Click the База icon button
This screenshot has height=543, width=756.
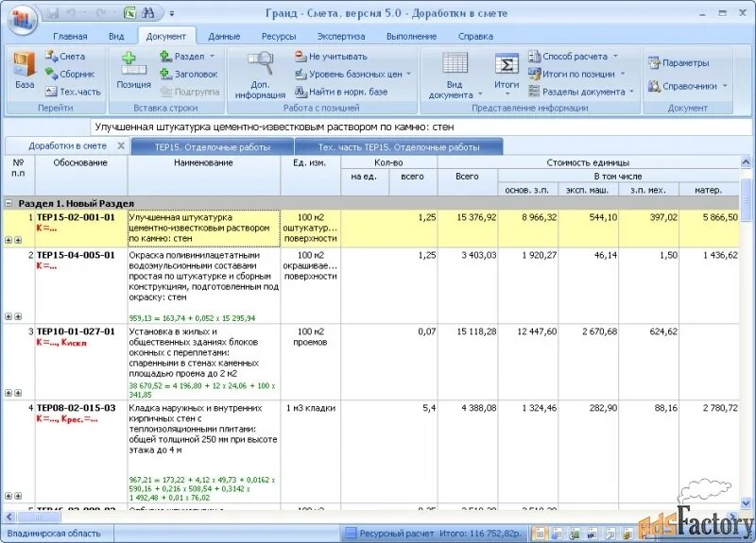coord(25,70)
